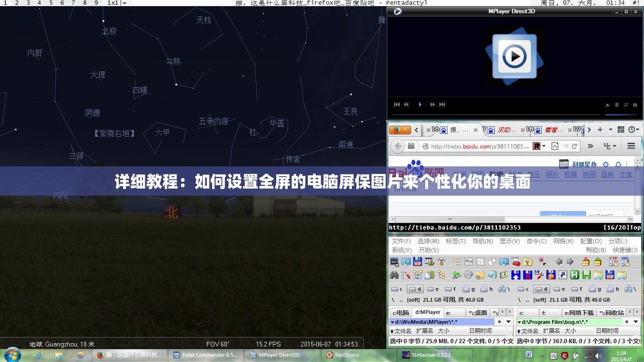
Task: Open a new Firefox tab with plus button
Action: point(600,130)
